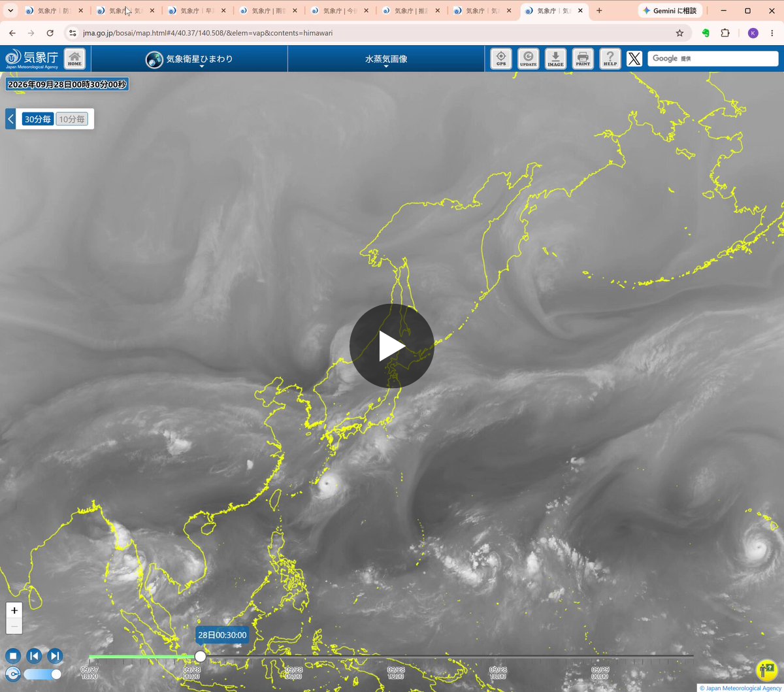Expand the Chrome tab search dropdown
The height and width of the screenshot is (692, 784).
pyautogui.click(x=10, y=10)
